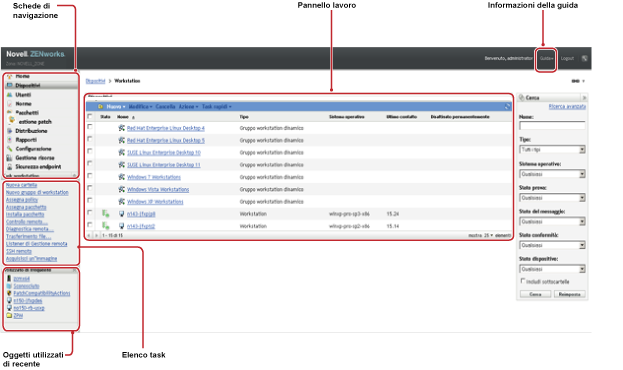
Task: Click the Rapporti icon in navigation tabs
Action: click(x=10, y=139)
